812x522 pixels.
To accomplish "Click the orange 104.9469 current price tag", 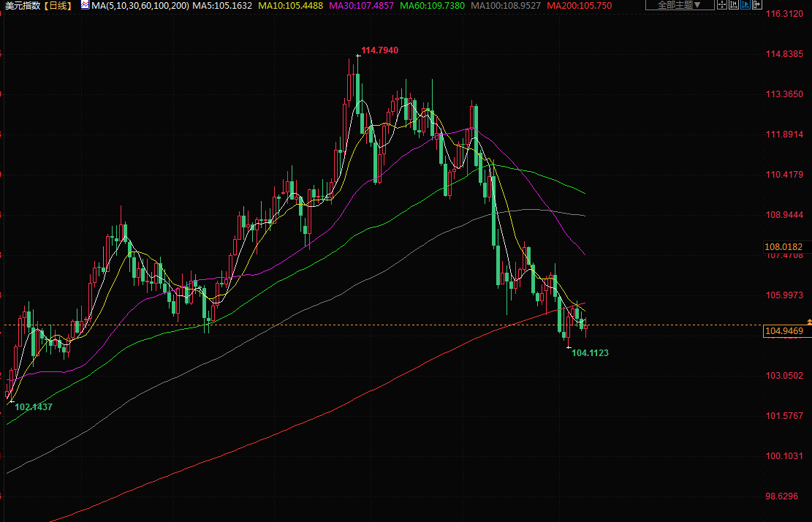I will tap(783, 332).
